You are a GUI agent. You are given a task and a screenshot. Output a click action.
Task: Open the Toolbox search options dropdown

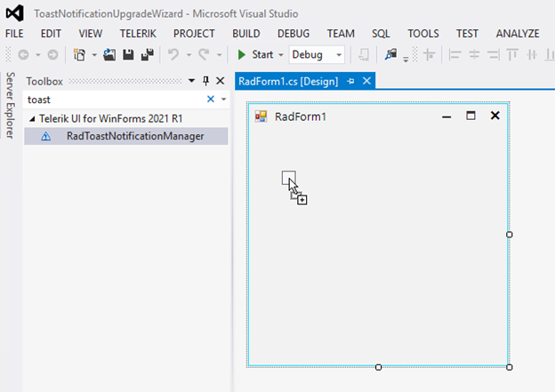click(x=224, y=100)
